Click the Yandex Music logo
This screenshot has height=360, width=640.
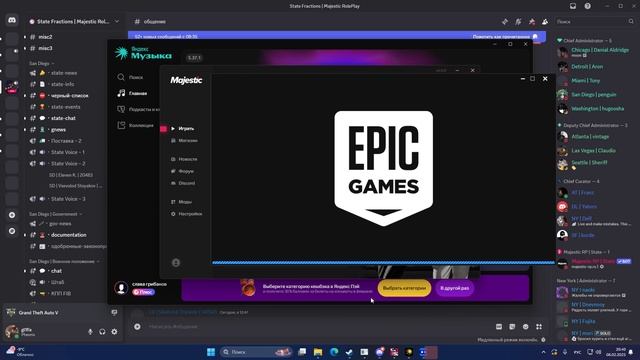pos(143,53)
